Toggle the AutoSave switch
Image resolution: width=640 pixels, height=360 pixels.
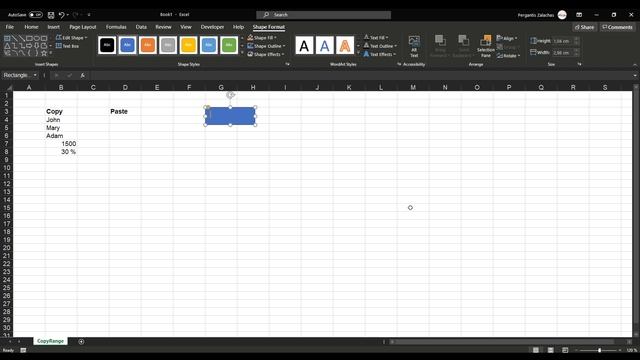click(36, 15)
